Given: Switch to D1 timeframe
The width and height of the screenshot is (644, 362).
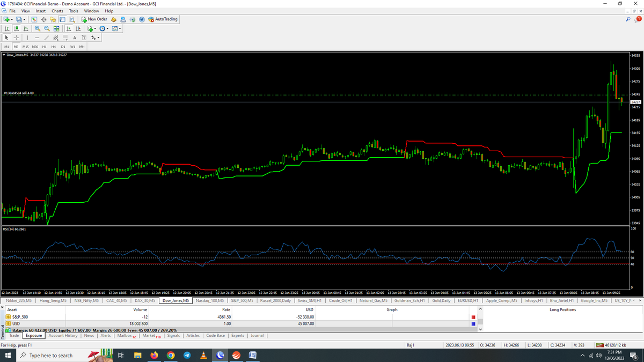Looking at the screenshot, I should click(63, 47).
